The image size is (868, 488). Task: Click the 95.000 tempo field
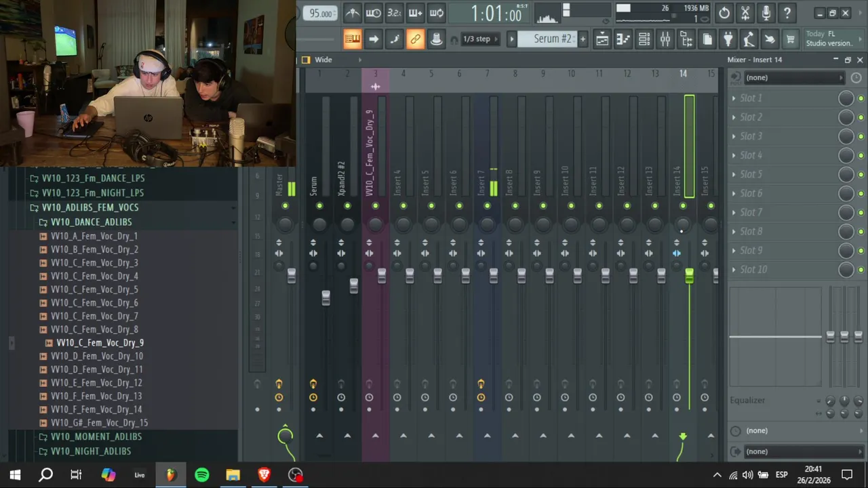pyautogui.click(x=321, y=13)
